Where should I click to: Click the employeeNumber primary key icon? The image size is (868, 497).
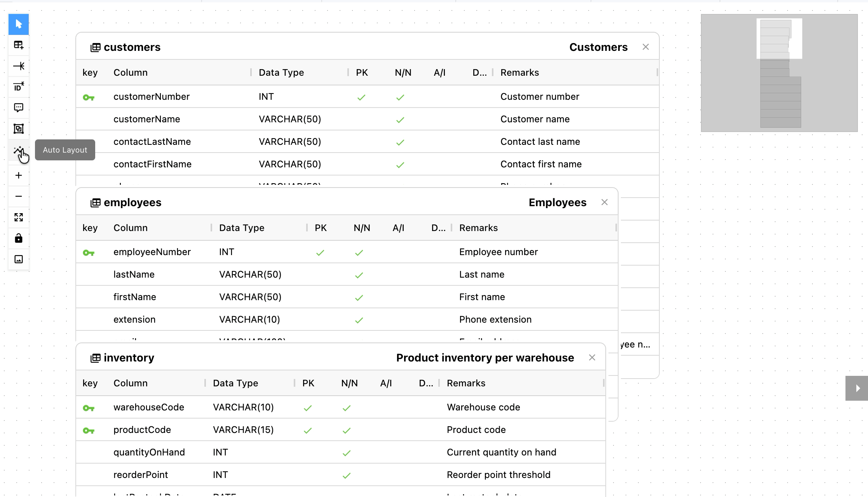[89, 253]
